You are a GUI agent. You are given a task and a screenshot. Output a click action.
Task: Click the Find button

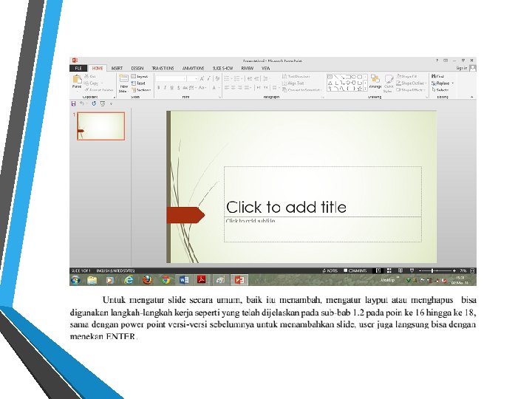click(x=438, y=76)
